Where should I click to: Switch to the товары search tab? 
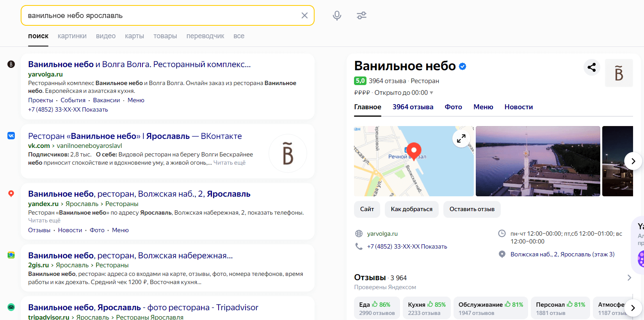point(165,36)
